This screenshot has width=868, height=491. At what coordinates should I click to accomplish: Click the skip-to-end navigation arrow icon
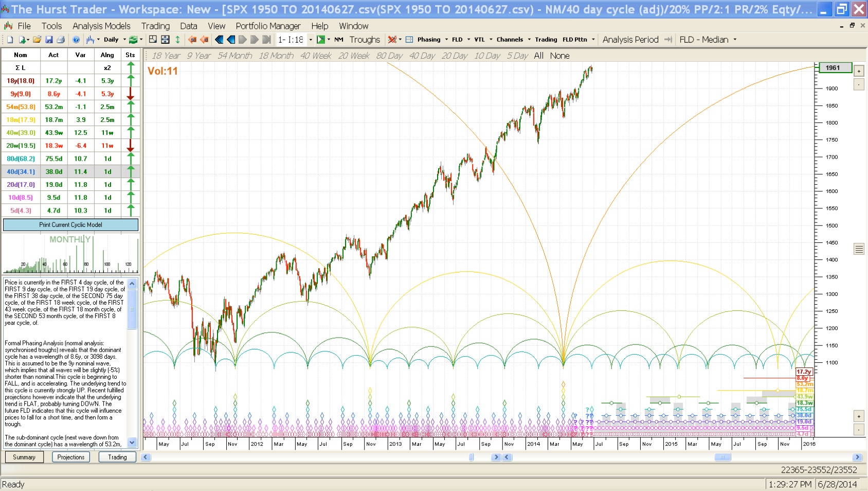pyautogui.click(x=266, y=40)
